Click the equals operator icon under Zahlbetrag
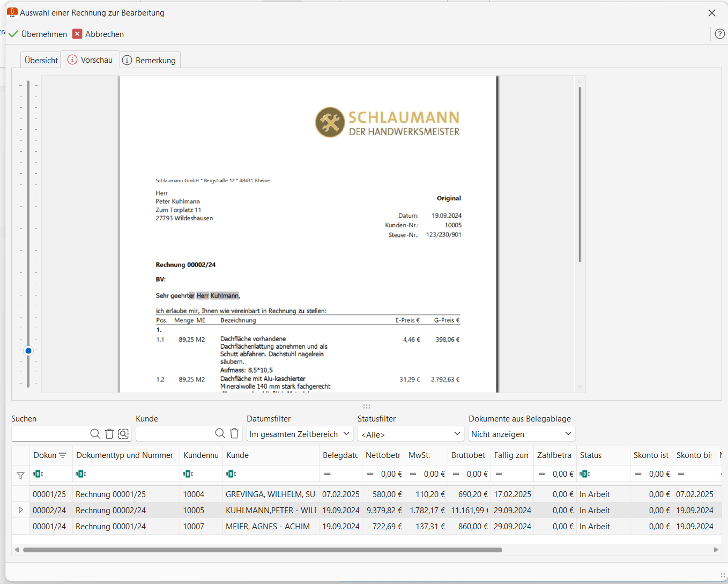The width and height of the screenshot is (728, 584). tap(541, 474)
